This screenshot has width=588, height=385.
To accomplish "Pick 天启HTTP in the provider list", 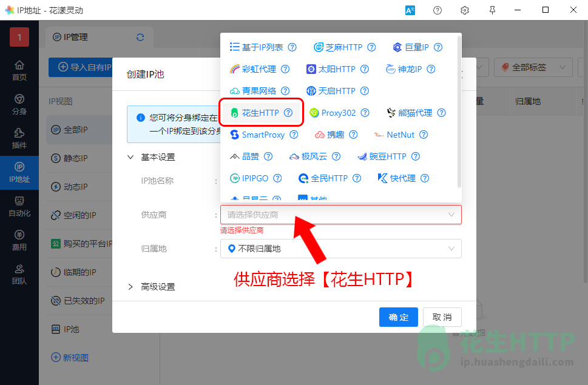I will [331, 90].
